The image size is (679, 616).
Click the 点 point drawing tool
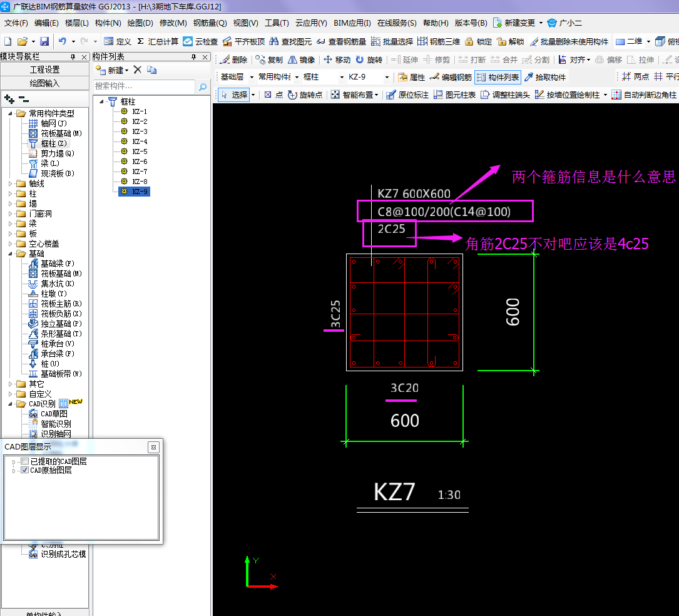273,95
